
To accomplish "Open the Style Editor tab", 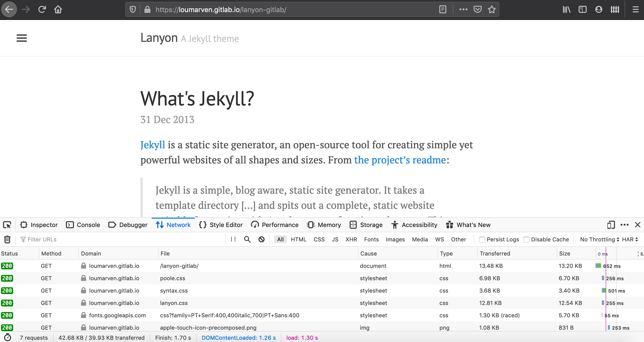I will click(x=221, y=225).
